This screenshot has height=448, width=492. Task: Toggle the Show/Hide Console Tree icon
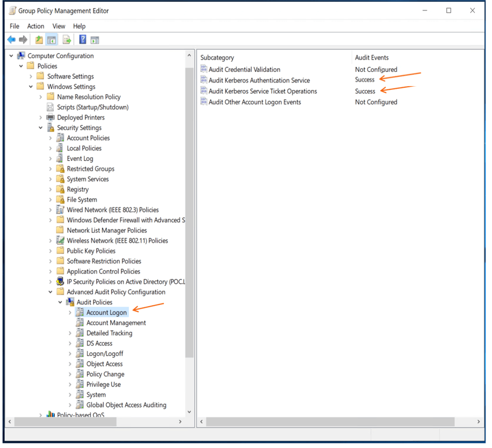pyautogui.click(x=52, y=40)
